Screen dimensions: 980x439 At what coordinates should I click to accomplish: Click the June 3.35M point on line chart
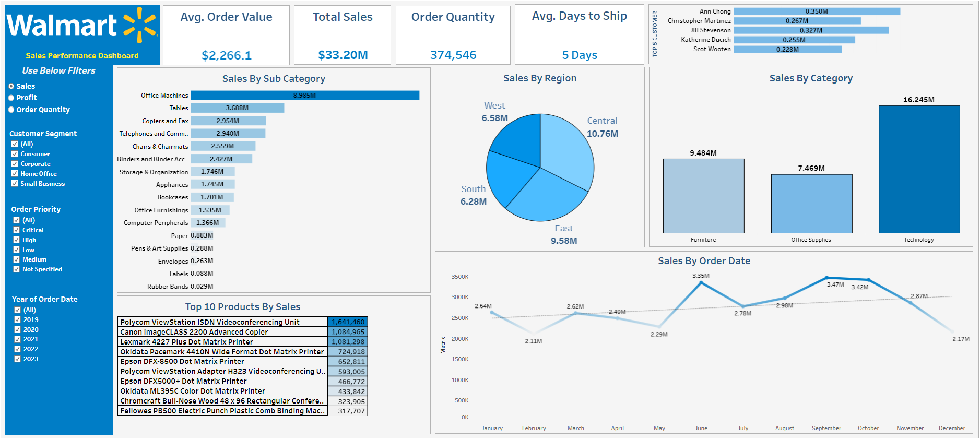coord(701,282)
